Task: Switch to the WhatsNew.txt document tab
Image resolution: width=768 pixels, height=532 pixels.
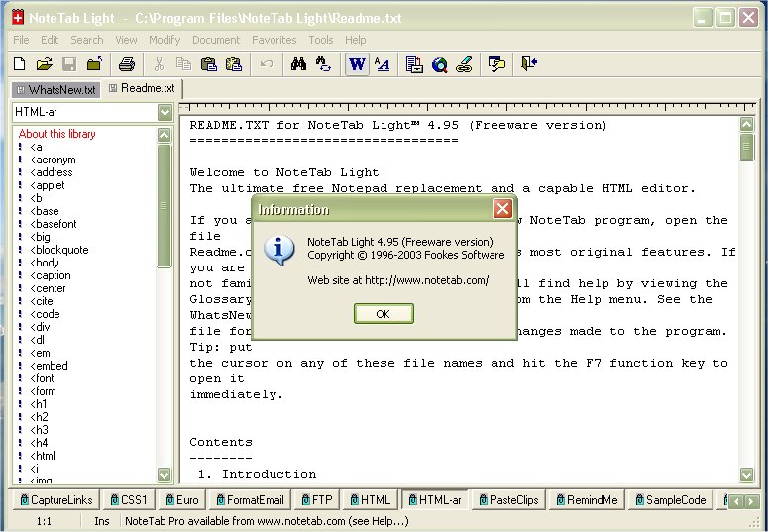Action: pyautogui.click(x=56, y=89)
